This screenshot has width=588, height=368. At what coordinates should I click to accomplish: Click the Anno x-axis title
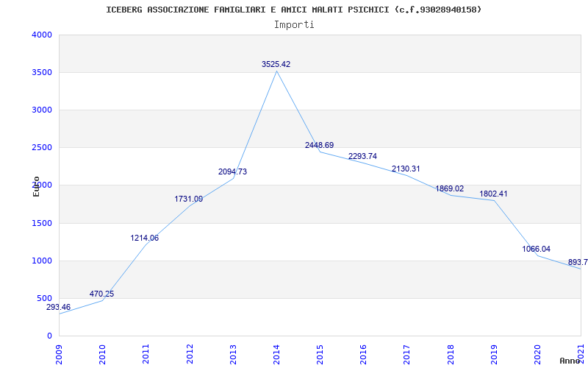click(x=570, y=361)
